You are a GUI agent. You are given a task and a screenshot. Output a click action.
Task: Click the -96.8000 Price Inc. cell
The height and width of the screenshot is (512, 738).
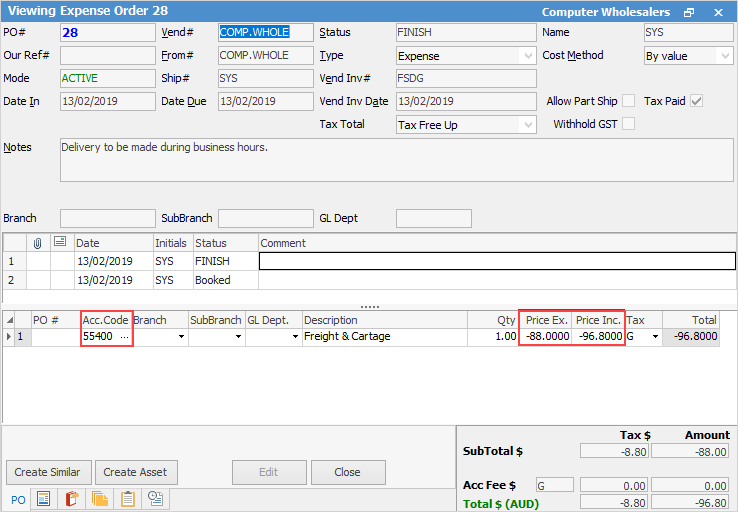598,336
